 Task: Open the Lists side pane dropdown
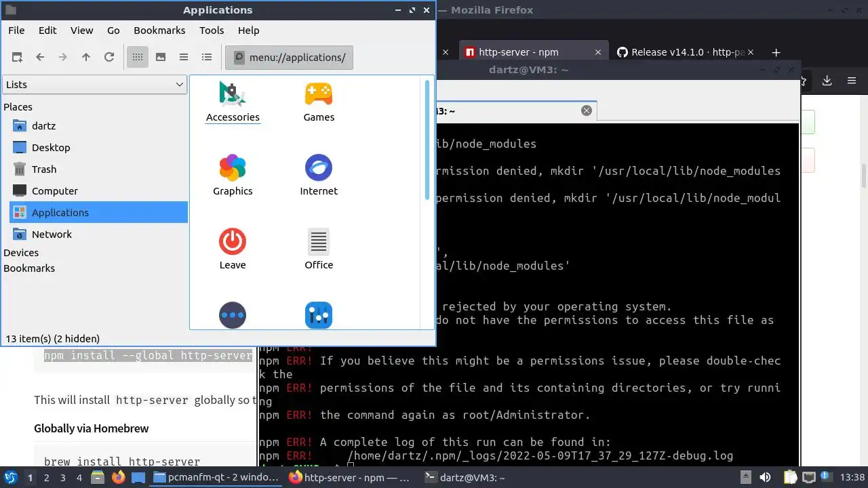tap(94, 85)
